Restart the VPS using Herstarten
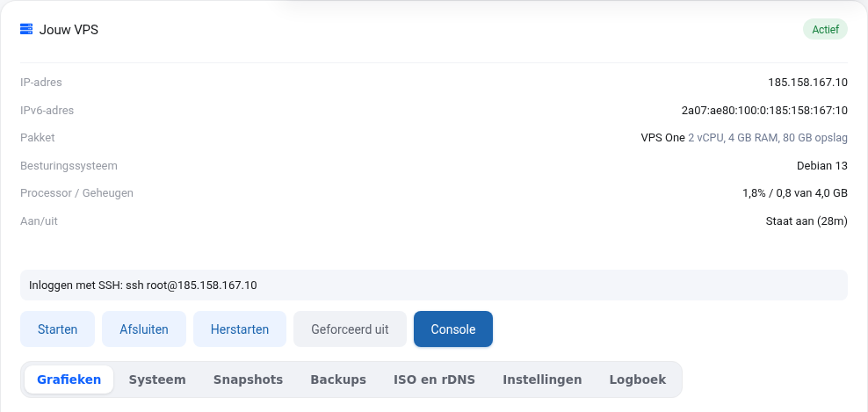The height and width of the screenshot is (412, 868). click(240, 329)
